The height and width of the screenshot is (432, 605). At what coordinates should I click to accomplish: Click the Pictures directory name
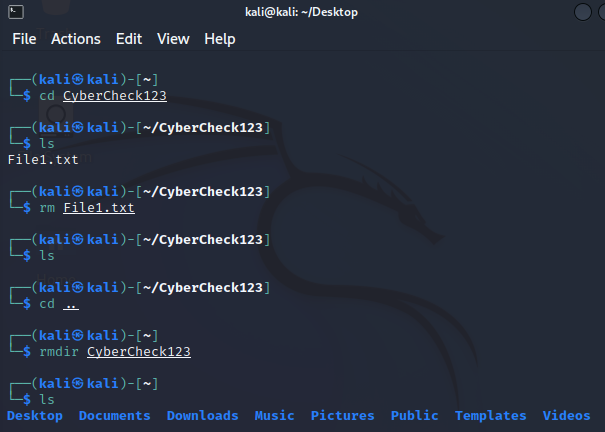pos(343,415)
